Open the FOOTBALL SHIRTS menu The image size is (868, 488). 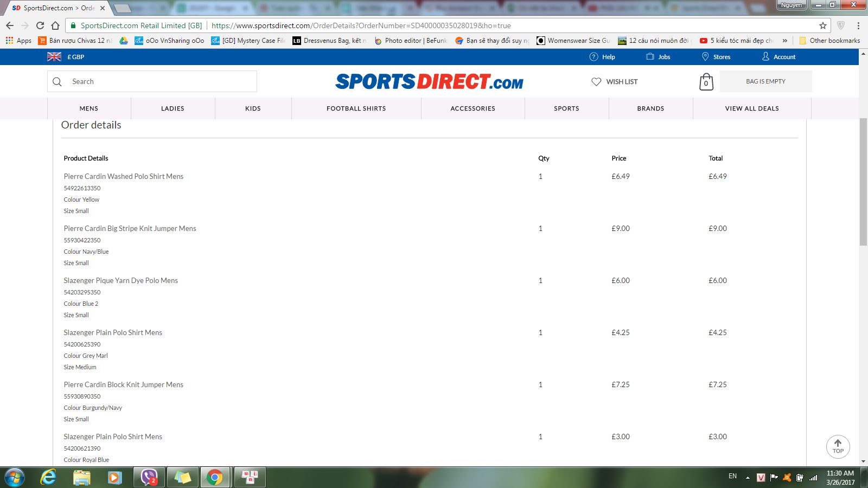point(356,108)
